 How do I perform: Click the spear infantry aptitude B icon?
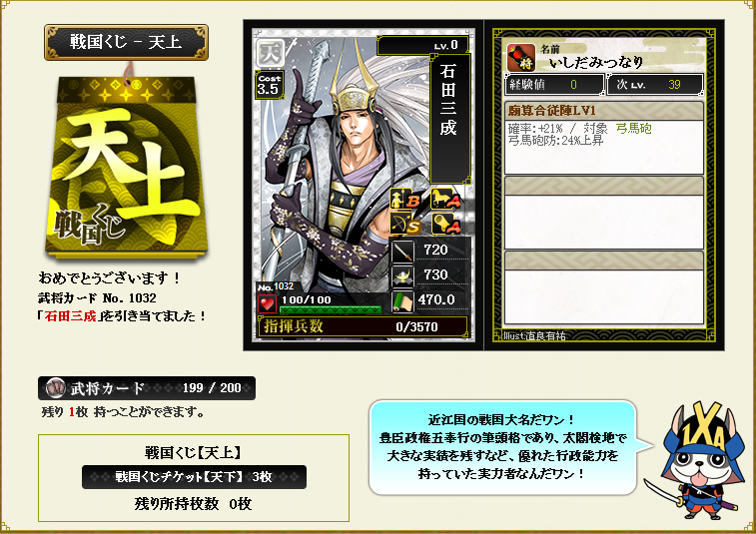click(405, 199)
